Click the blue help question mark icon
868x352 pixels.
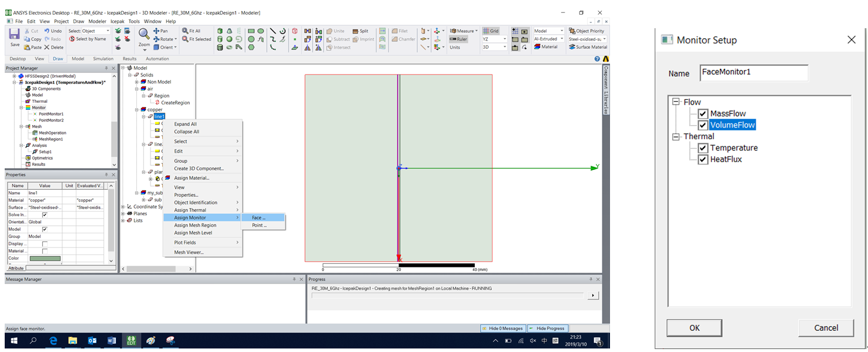pos(598,59)
